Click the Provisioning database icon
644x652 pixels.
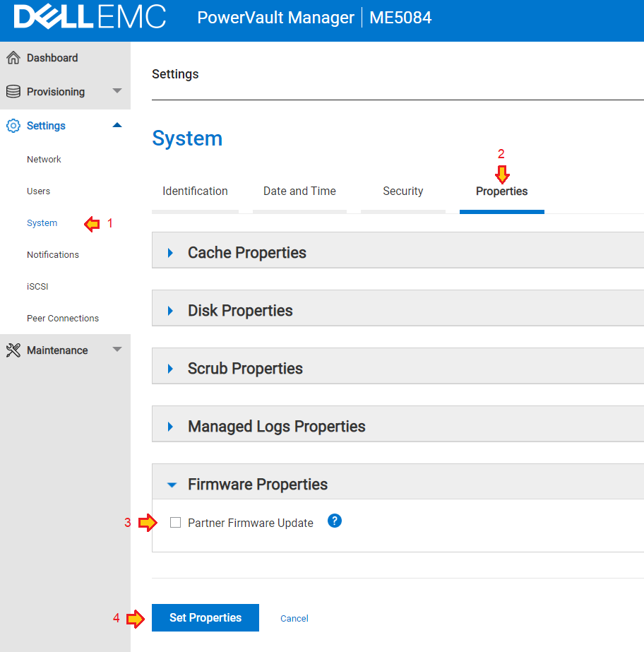pos(13,92)
